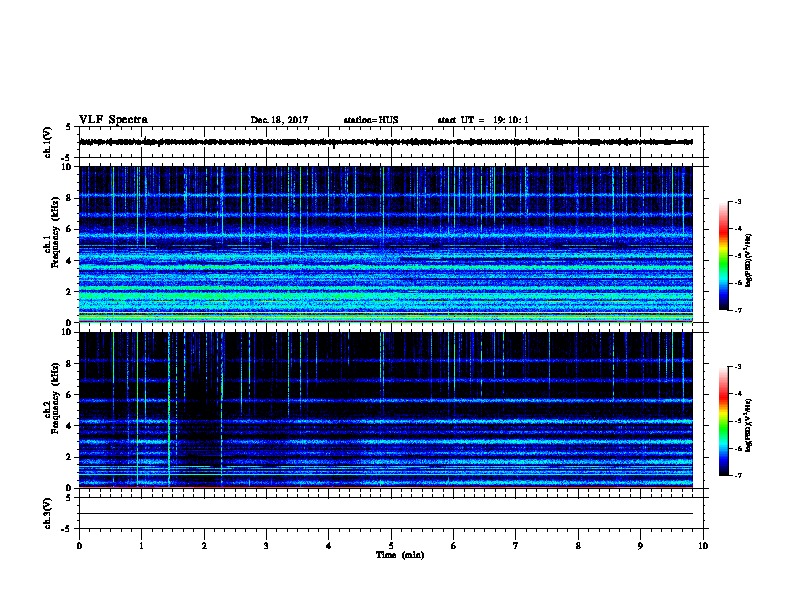Select the date text "Dec. 18, 2017"
792x612 pixels.
coord(279,120)
